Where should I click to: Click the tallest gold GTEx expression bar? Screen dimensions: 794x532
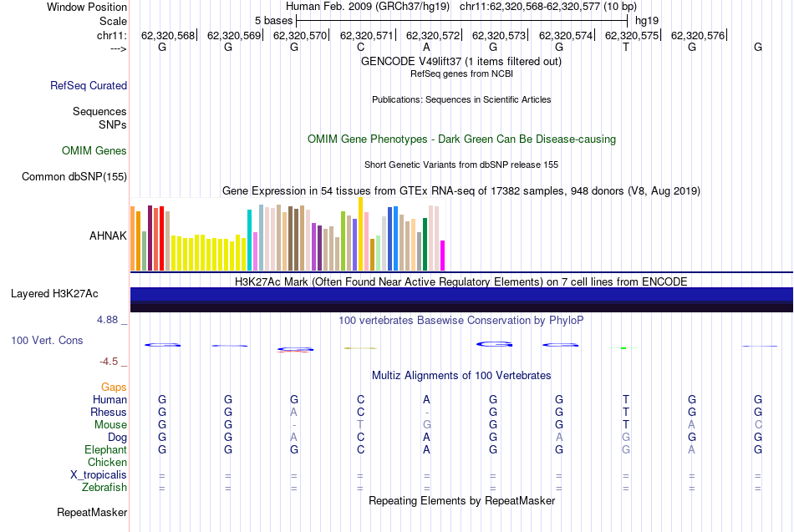click(x=360, y=234)
